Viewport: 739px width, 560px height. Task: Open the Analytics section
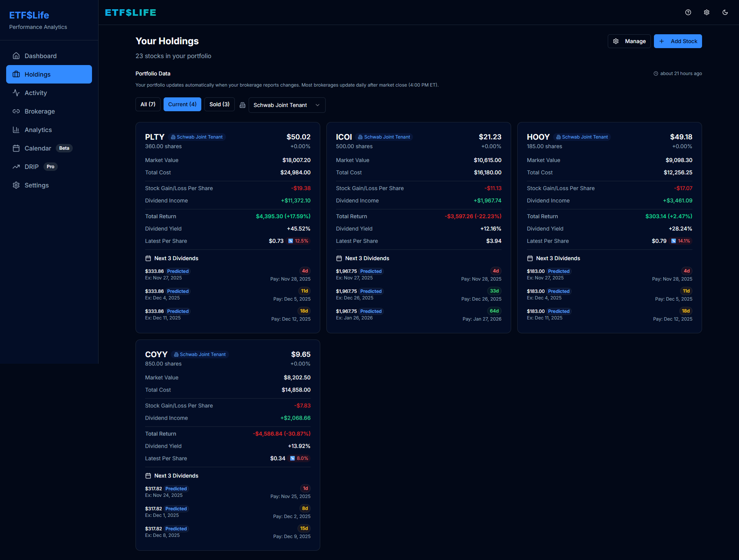click(x=17, y=130)
